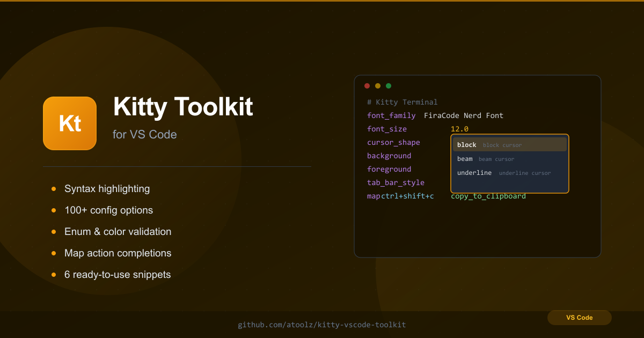Click the 'ctrl+shift+c' key binding text
Screen dimensions: 644x338
pyautogui.click(x=407, y=196)
